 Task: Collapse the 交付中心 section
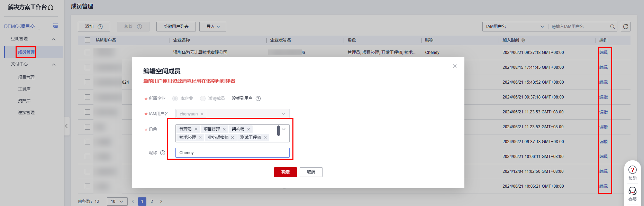(x=54, y=64)
